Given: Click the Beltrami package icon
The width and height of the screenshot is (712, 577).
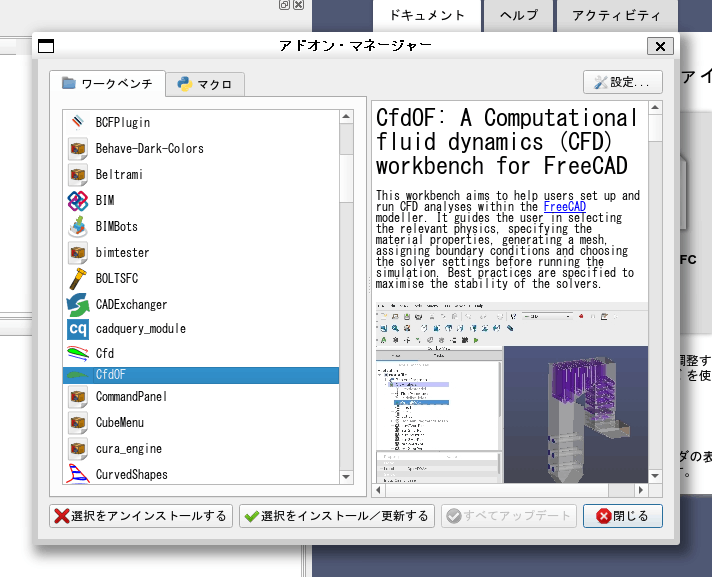Looking at the screenshot, I should pyautogui.click(x=78, y=174).
